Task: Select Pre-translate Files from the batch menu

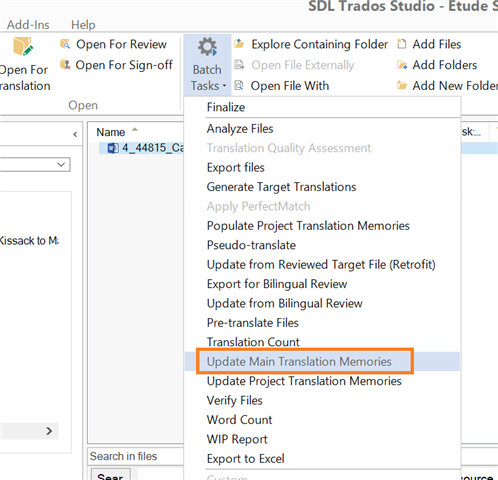Action: click(253, 323)
